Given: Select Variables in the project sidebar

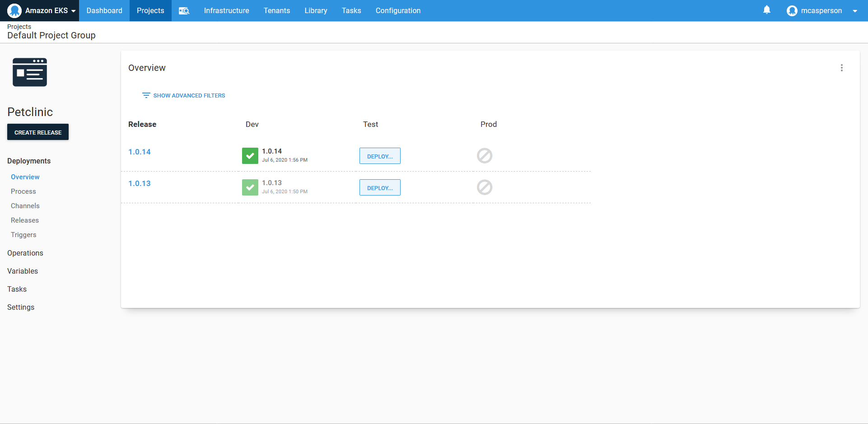Looking at the screenshot, I should pos(22,271).
